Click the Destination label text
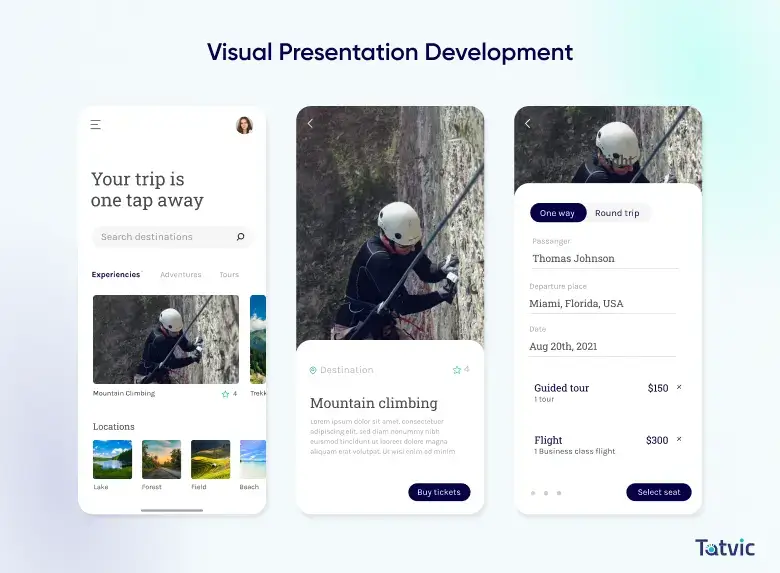The width and height of the screenshot is (780, 573). click(x=347, y=370)
